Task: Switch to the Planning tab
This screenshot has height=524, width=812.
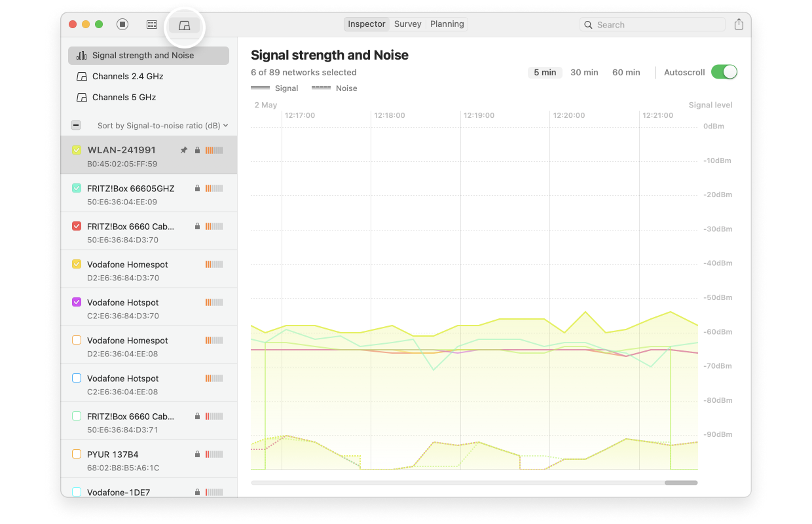Action: 447,24
